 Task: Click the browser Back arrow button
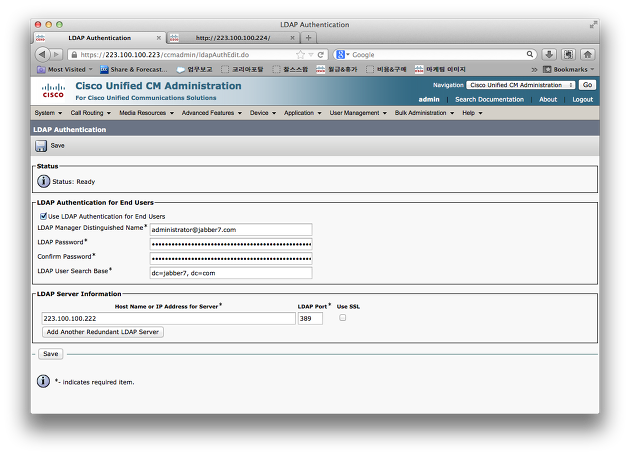[x=42, y=54]
